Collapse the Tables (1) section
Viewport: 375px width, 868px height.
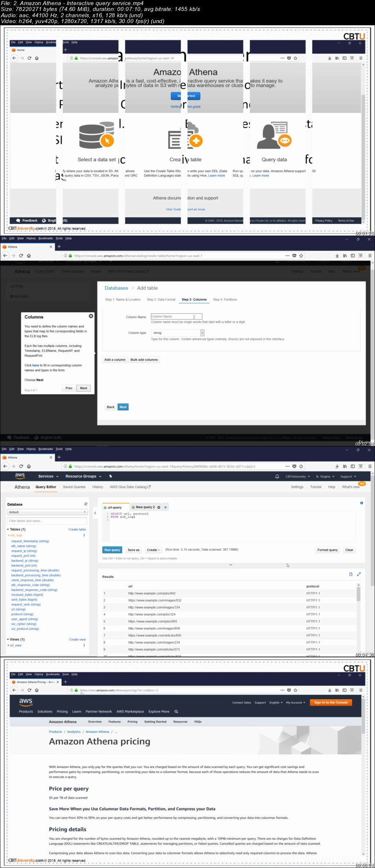8,529
